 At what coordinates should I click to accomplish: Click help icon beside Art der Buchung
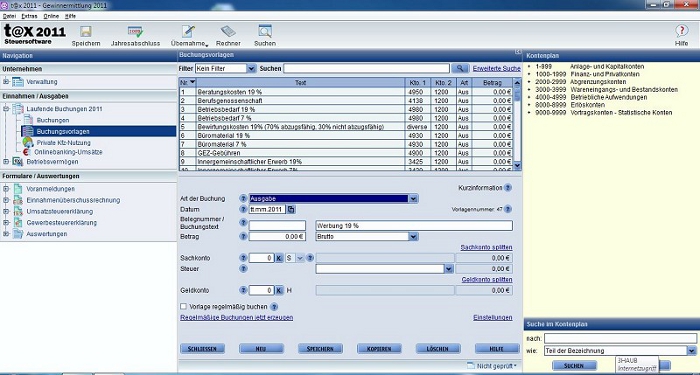point(243,199)
